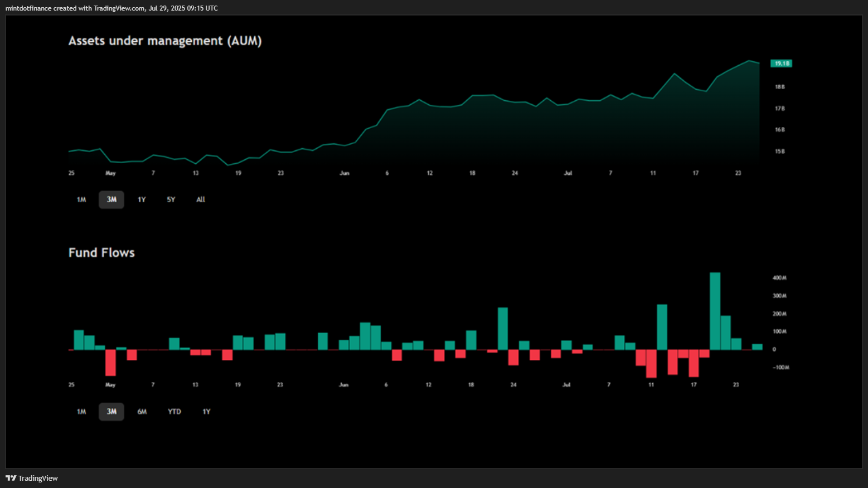Click the 300M label on Fund Flows axis
The image size is (868, 488).
779,296
